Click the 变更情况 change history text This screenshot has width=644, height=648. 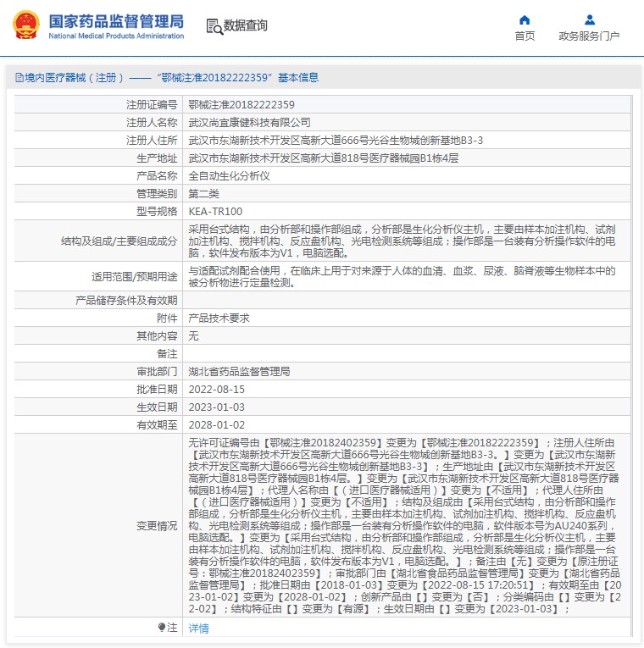point(405,526)
